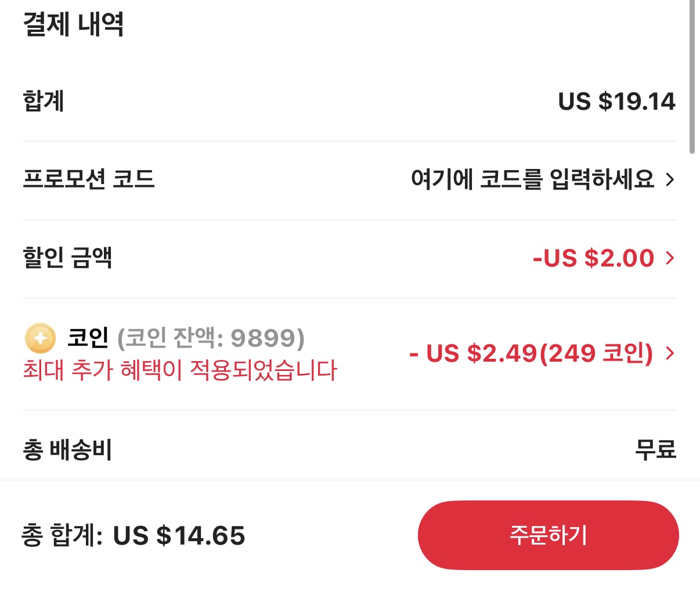Click the subtotal US $19.14 amount
Screen dimensions: 700x591
click(x=616, y=102)
